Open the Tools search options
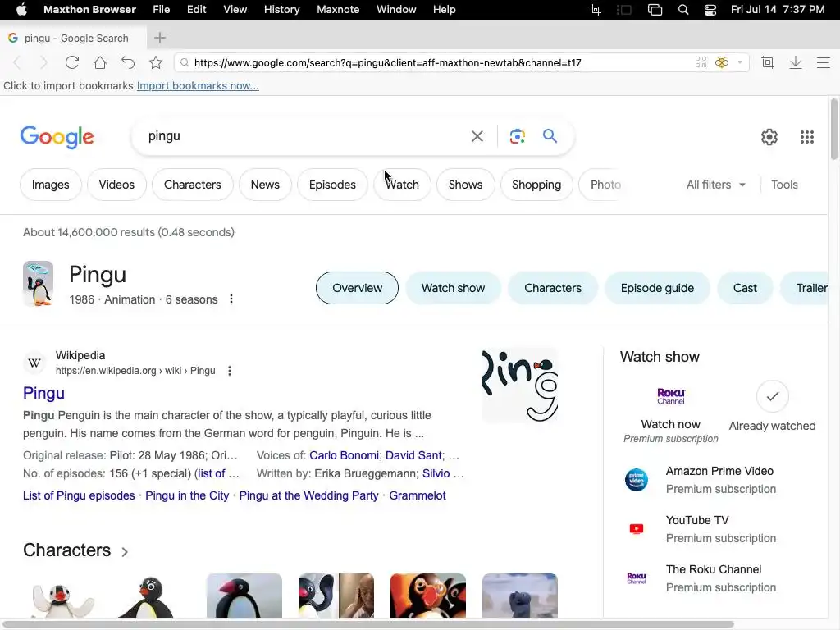 (x=784, y=185)
